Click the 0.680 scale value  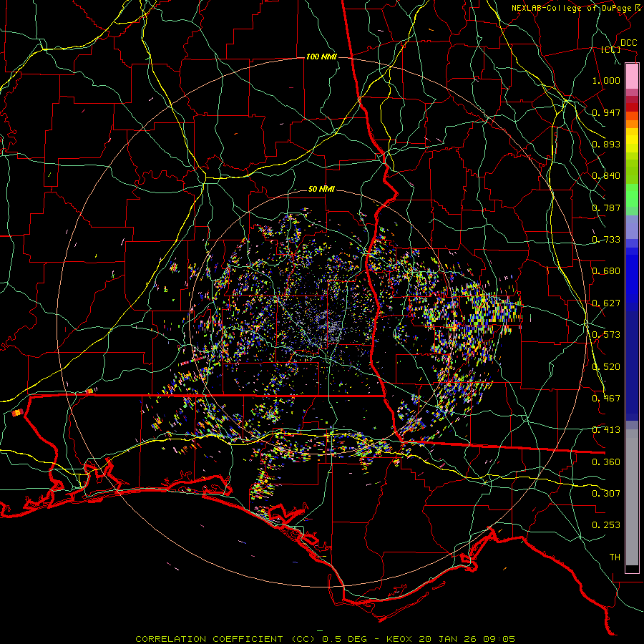(x=606, y=271)
